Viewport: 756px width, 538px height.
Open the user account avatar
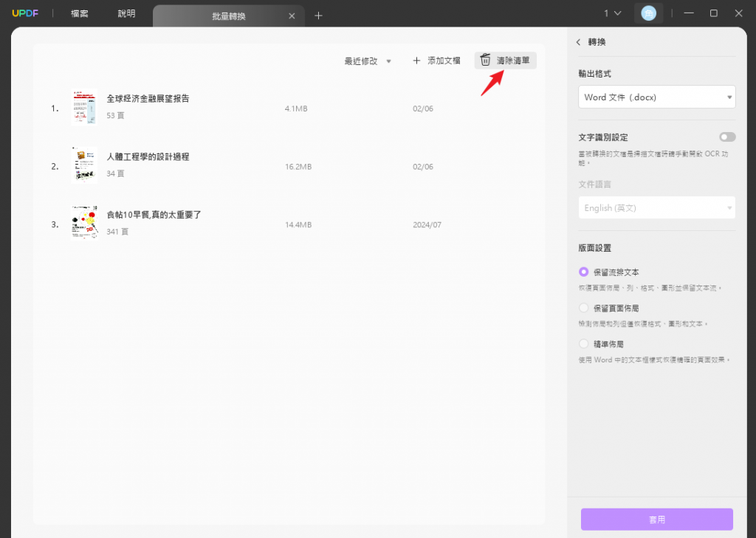pos(648,13)
